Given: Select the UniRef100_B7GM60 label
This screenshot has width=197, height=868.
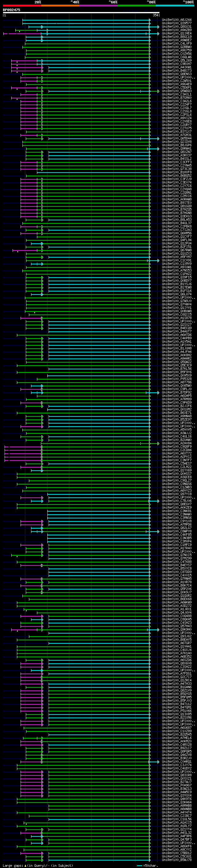Looking at the screenshot, I should [x=177, y=98].
